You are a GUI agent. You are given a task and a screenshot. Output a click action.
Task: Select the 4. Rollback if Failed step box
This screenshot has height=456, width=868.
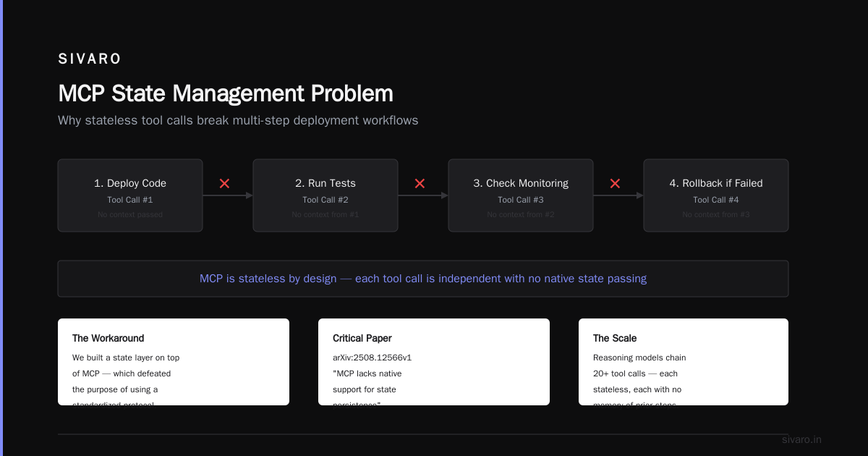[x=716, y=195]
